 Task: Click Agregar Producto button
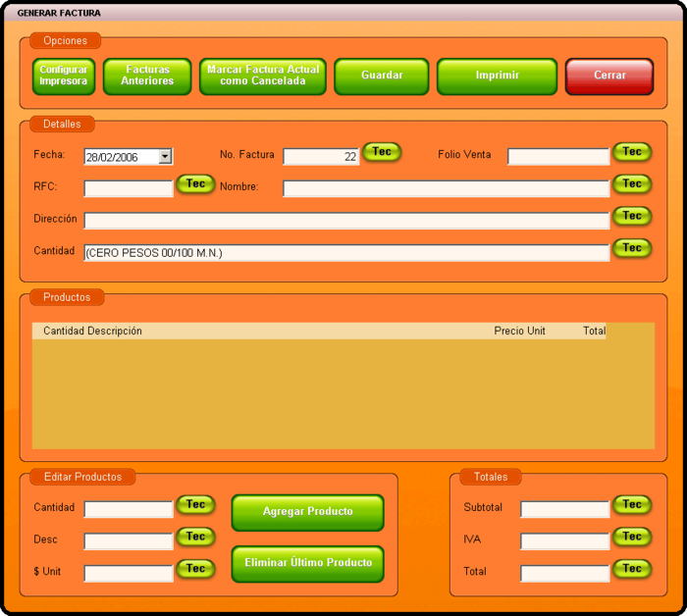(307, 512)
